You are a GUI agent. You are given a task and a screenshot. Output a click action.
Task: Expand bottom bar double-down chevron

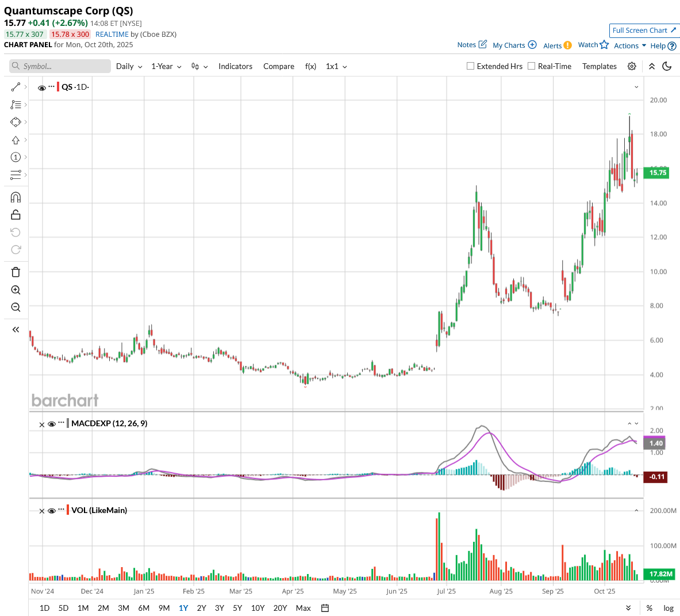628,608
